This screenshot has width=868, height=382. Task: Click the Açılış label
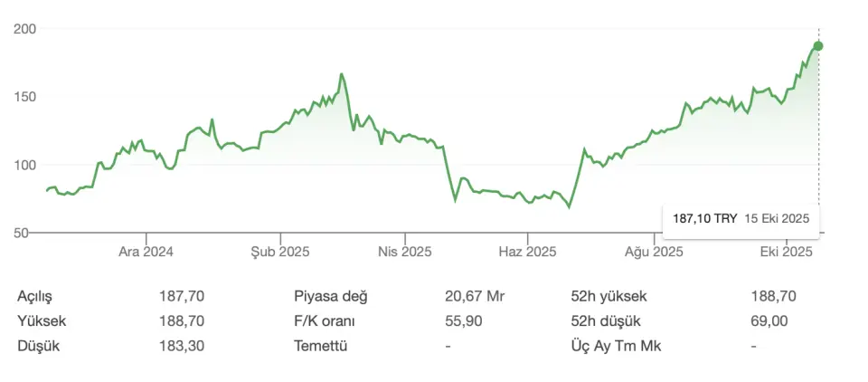coord(37,296)
